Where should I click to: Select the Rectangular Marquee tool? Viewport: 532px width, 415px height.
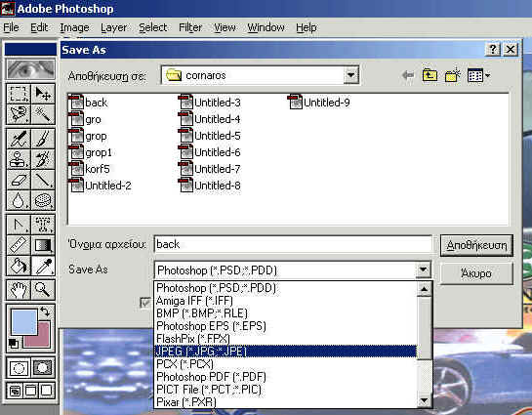pos(18,94)
